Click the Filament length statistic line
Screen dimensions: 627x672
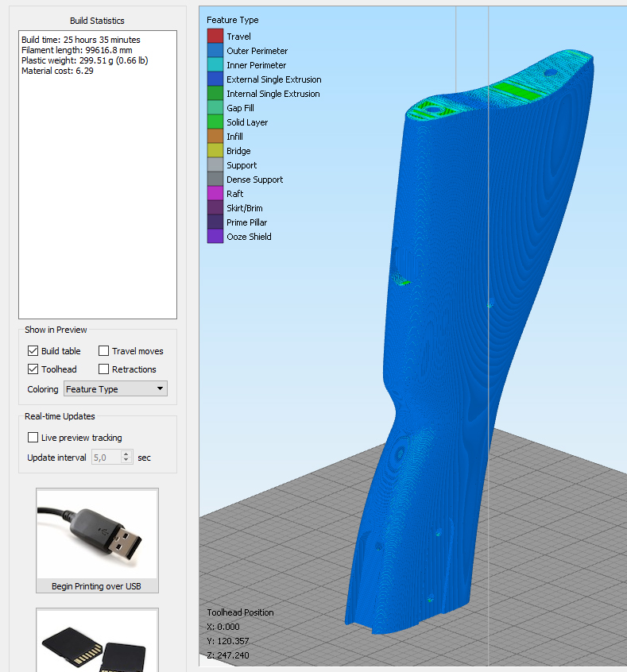(77, 50)
